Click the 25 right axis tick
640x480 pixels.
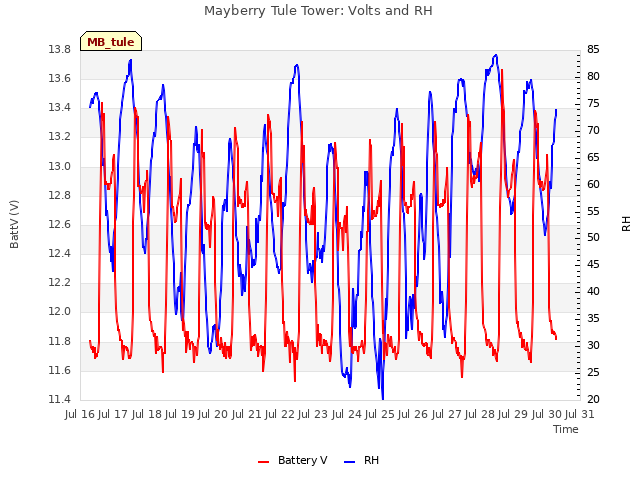coord(593,372)
